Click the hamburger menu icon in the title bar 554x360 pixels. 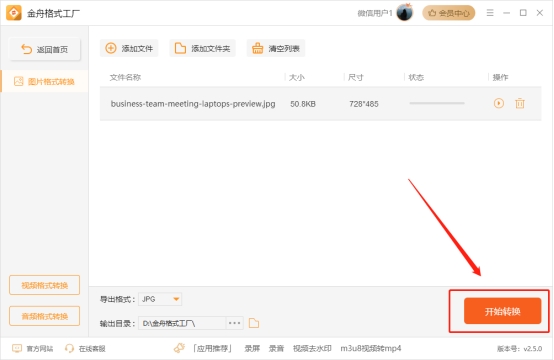coord(490,13)
